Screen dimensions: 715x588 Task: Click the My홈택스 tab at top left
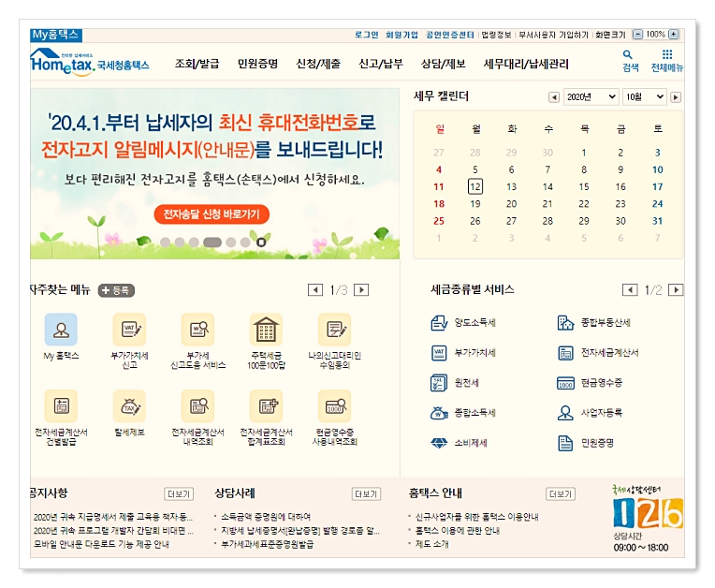(x=56, y=35)
